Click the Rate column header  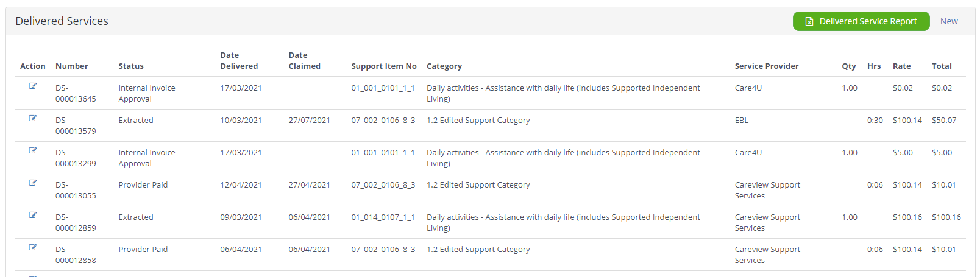[x=901, y=66]
